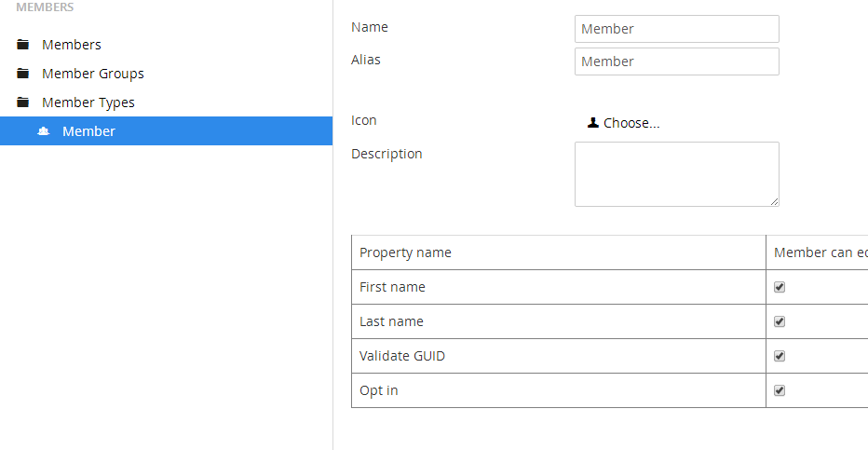
Task: Click into the Alias text field
Action: click(x=676, y=61)
